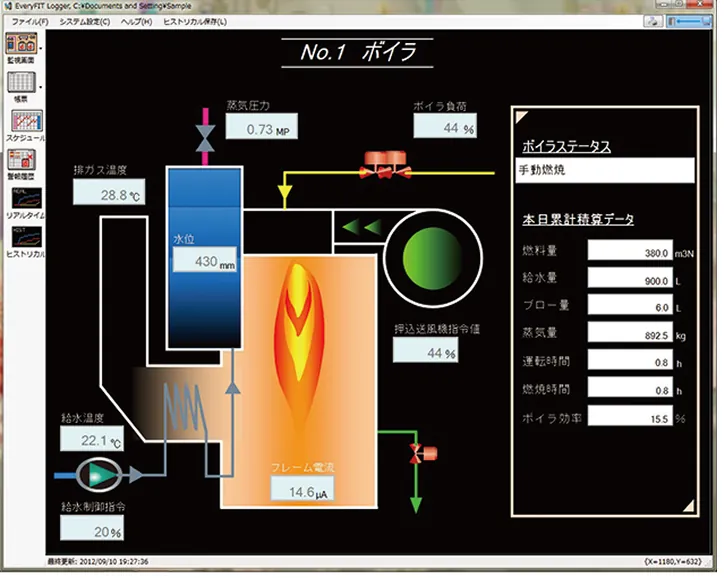This screenshot has width=724, height=578.
Task: Click the 給水量 value 900.0
Action: pyautogui.click(x=630, y=278)
